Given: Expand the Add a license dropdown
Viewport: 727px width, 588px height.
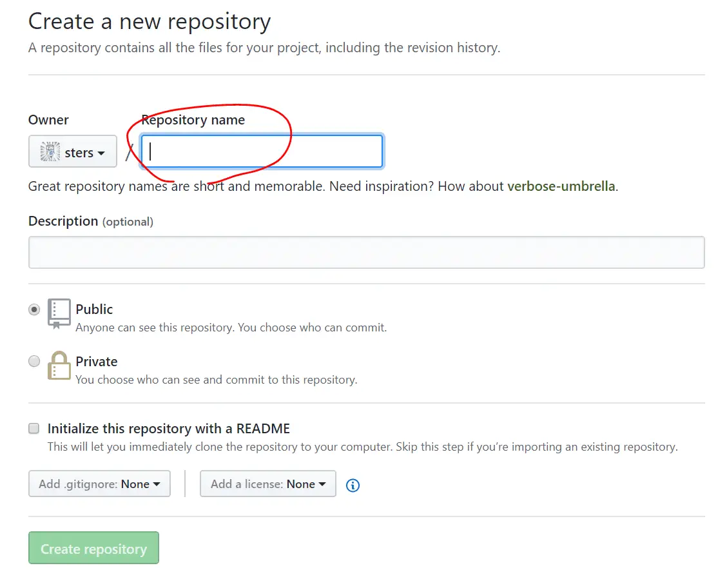Looking at the screenshot, I should tap(268, 484).
